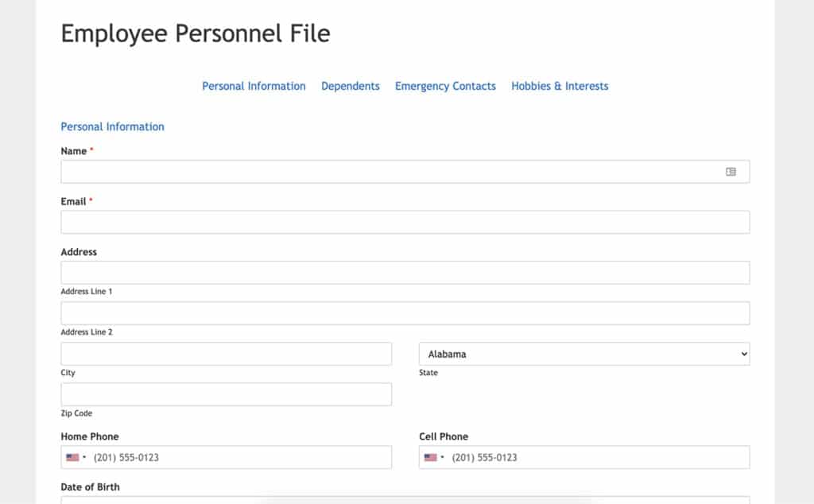Click the Personal Information navigation link
814x504 pixels.
[x=254, y=86]
